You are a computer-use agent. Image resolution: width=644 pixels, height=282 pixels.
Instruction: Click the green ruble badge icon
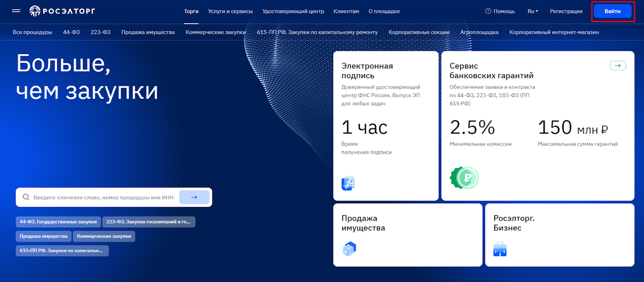(464, 177)
